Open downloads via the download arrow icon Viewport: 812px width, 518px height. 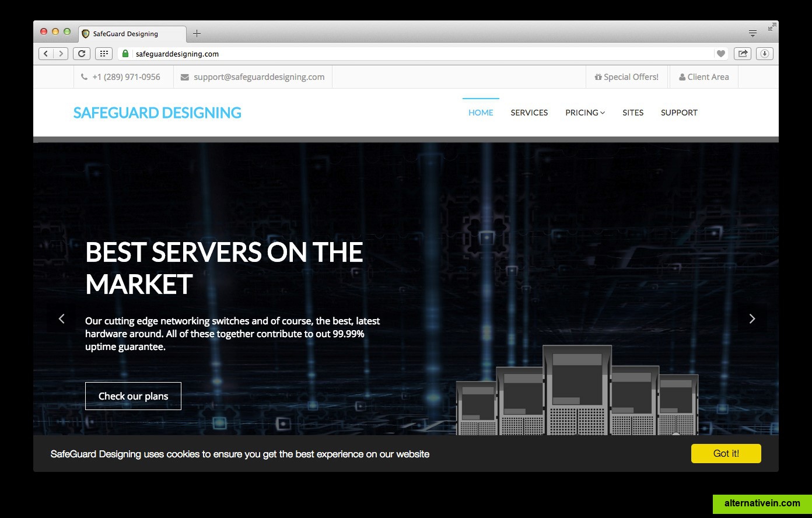point(765,54)
